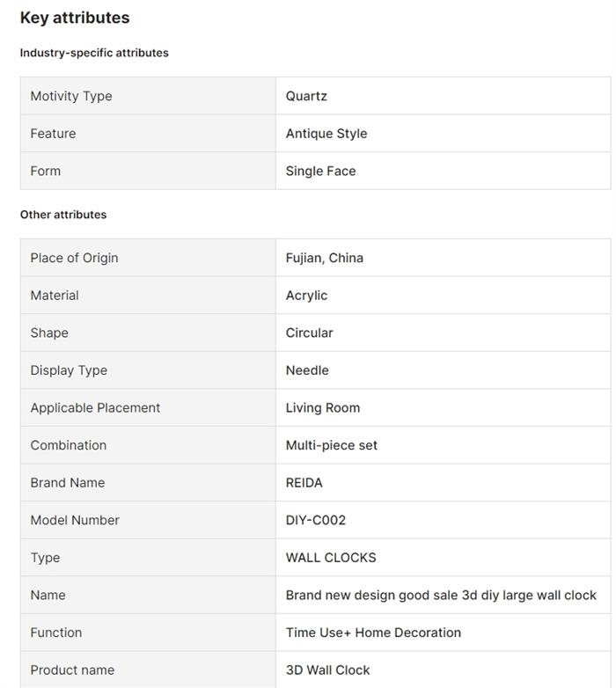Viewport: 616px width, 688px height.
Task: Select the Acrylic material value
Action: [306, 296]
